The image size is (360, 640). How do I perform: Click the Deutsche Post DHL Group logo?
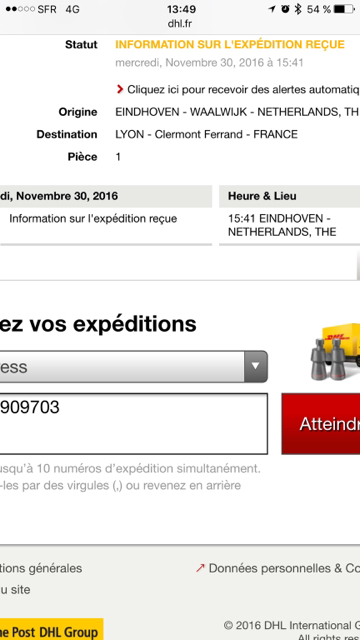tap(51, 630)
